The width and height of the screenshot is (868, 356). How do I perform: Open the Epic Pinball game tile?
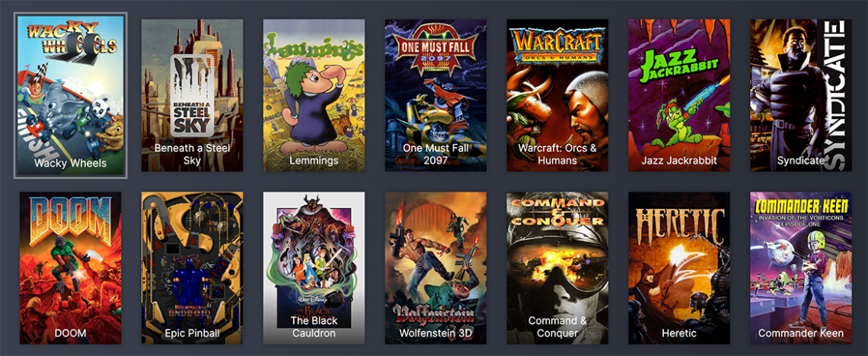[x=192, y=268]
